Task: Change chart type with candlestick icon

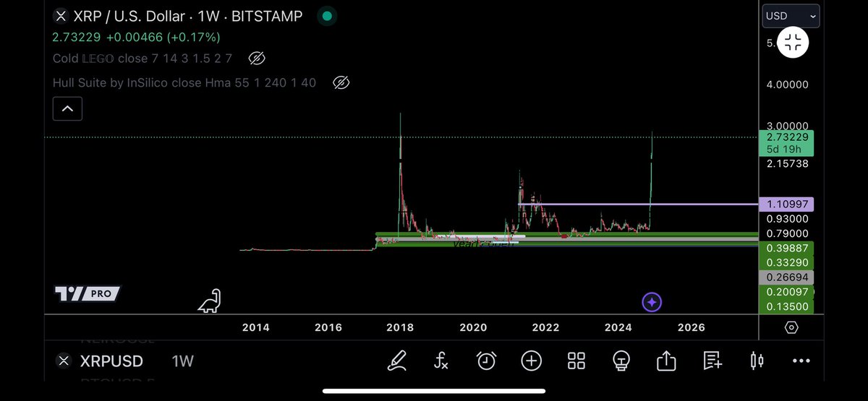Action: pyautogui.click(x=757, y=361)
